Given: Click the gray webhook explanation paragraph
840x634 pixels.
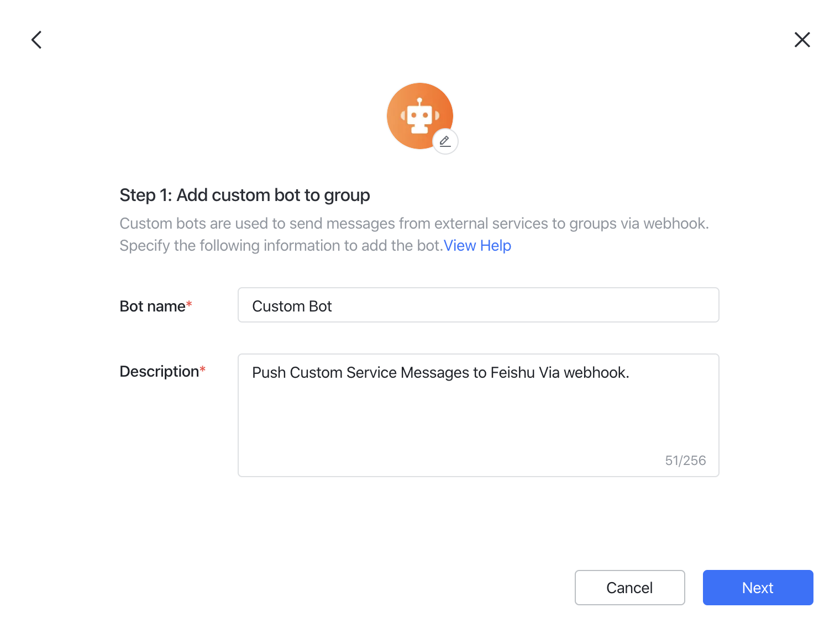Looking at the screenshot, I should 414,224.
